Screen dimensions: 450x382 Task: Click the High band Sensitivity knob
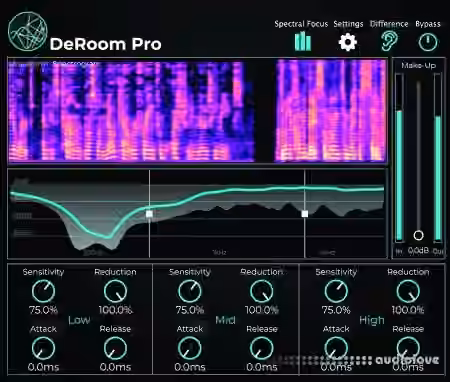coord(336,291)
